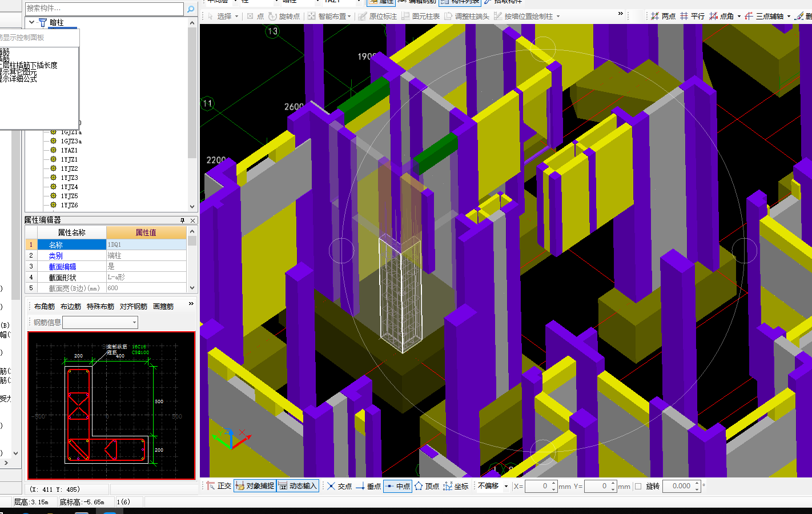
Task: Select the 名称 property row
Action: point(106,244)
